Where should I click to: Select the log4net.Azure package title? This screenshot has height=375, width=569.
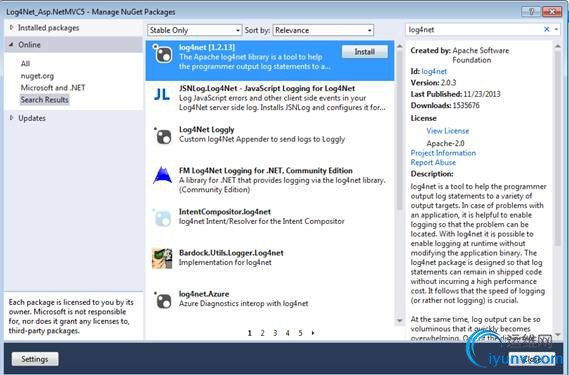click(x=204, y=294)
